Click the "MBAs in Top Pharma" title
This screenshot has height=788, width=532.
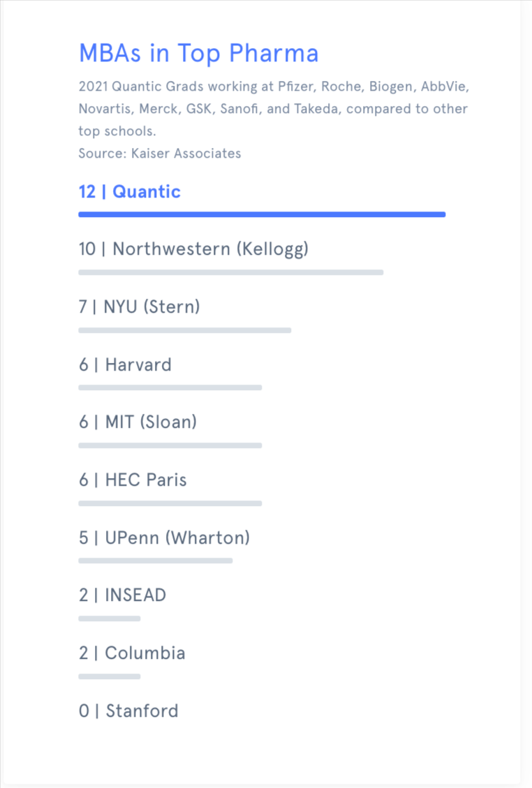(x=198, y=53)
